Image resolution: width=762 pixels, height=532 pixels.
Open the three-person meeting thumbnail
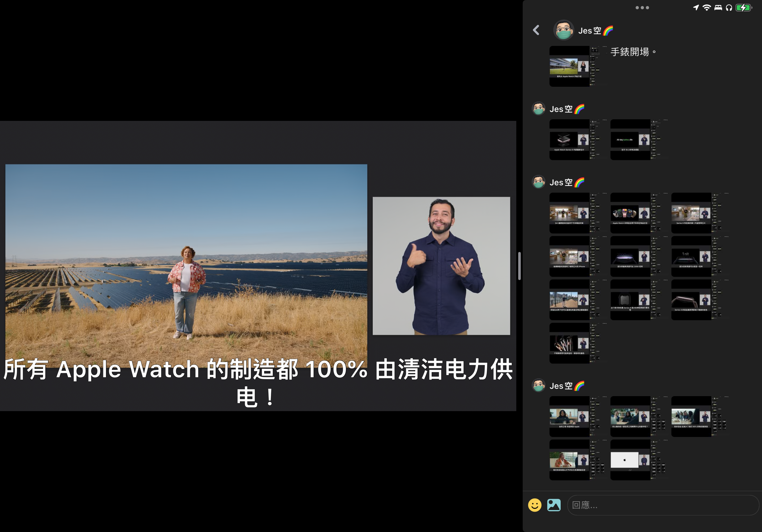[x=639, y=417]
